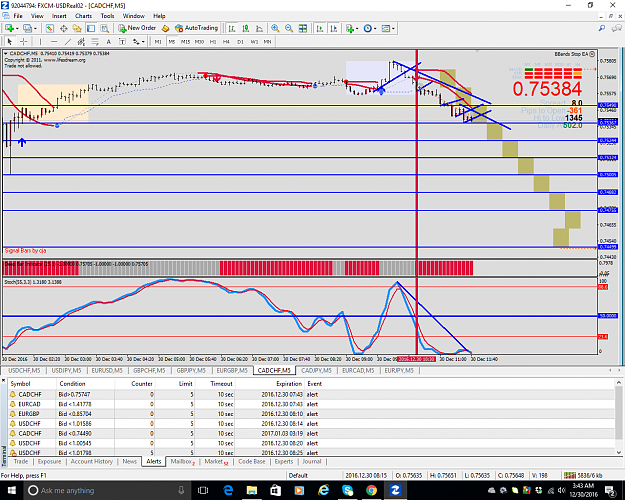Screen dimensions: 625x500
Task: Switch chart to M15 timeframe
Action: tap(185, 41)
